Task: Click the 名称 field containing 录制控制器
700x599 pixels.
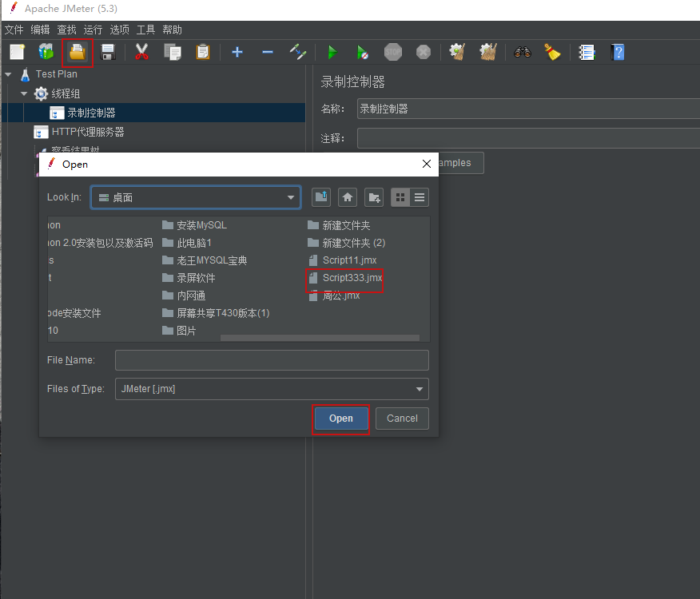Action: click(x=528, y=109)
